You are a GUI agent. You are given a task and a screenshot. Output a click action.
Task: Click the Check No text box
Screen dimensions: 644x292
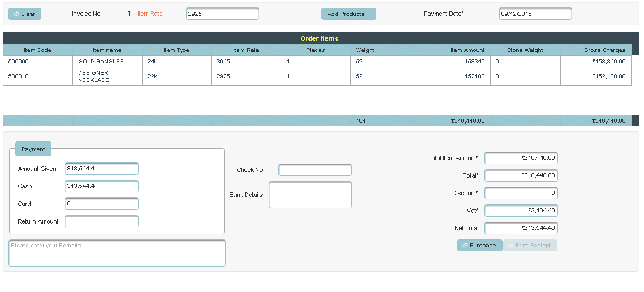point(315,170)
